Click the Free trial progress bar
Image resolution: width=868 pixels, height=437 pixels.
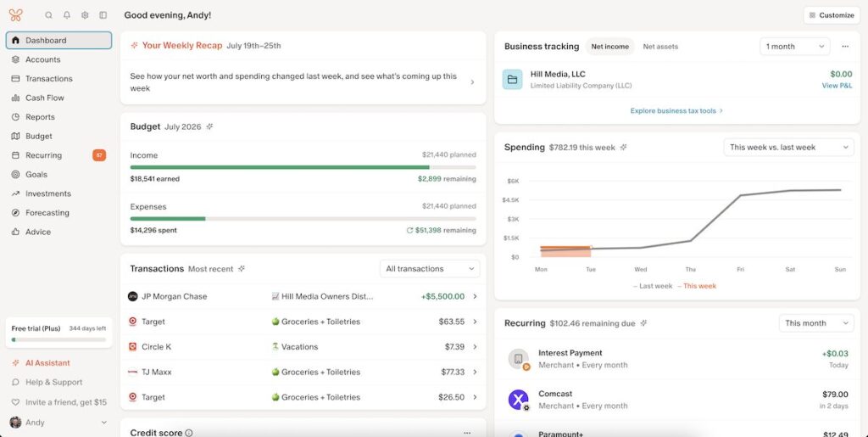click(58, 339)
